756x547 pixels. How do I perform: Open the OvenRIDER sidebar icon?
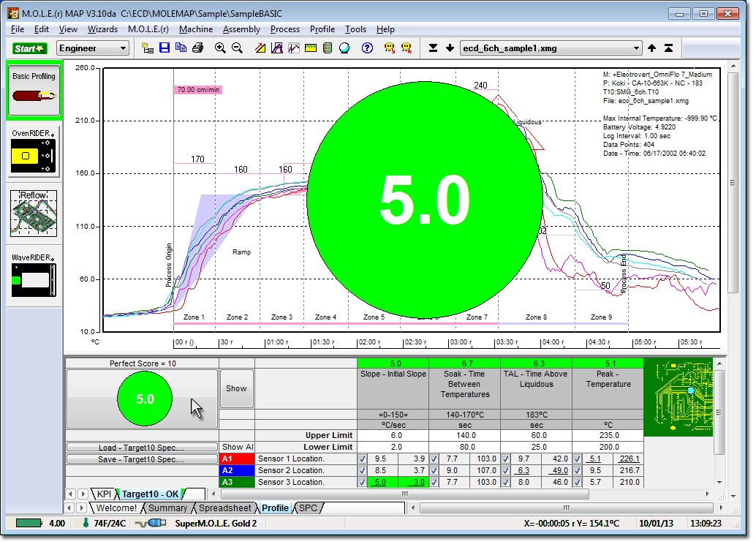click(x=34, y=152)
